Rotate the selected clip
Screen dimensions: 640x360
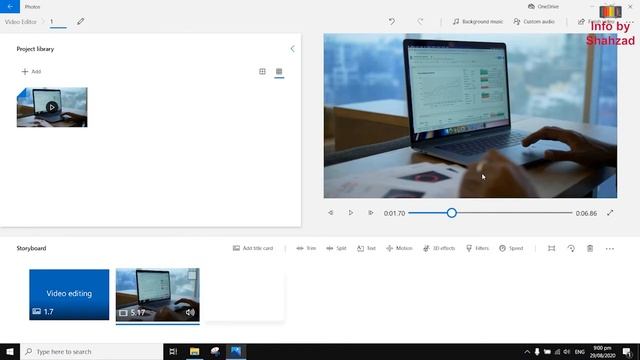click(571, 248)
